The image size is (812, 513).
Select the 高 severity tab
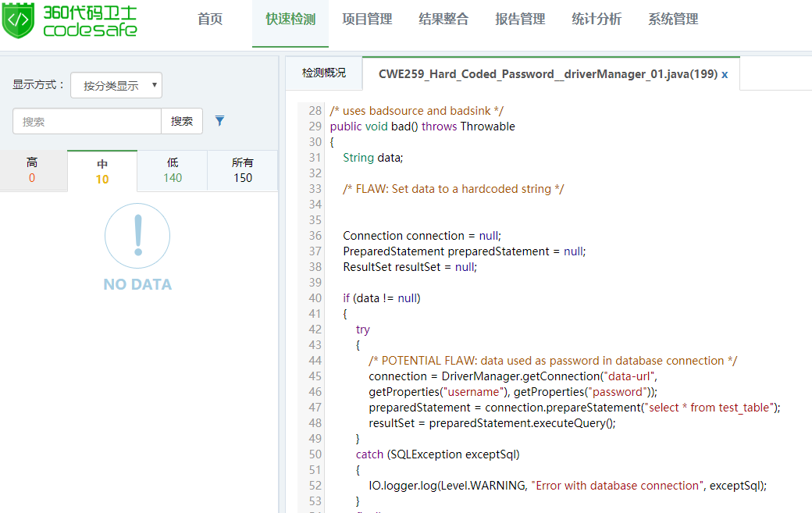coord(33,170)
